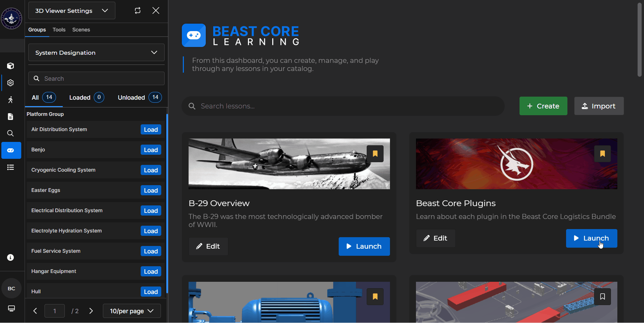Click the organization emblem logo
Image resolution: width=644 pixels, height=323 pixels.
[11, 19]
